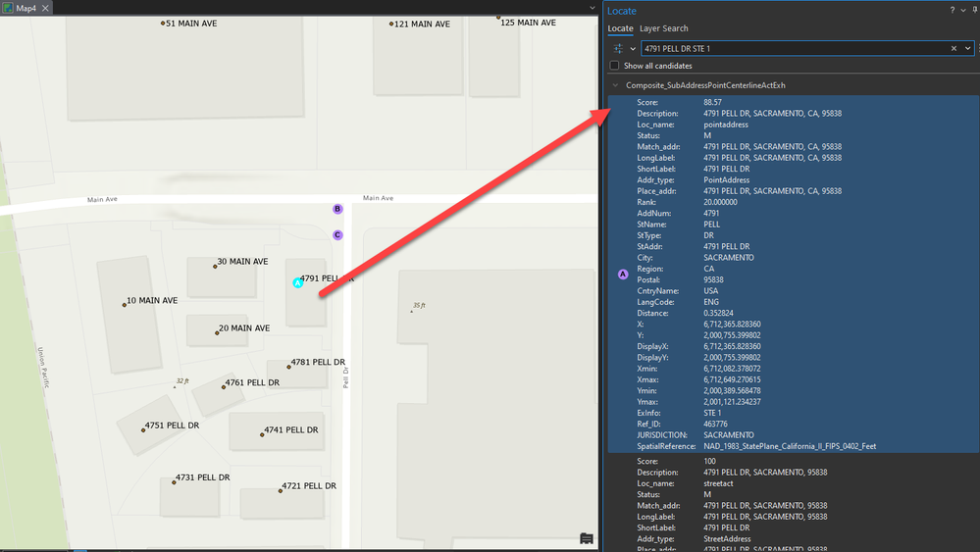Select the Addr_type StreetAddress value
Screen dimensions: 980x552
pyautogui.click(x=727, y=539)
